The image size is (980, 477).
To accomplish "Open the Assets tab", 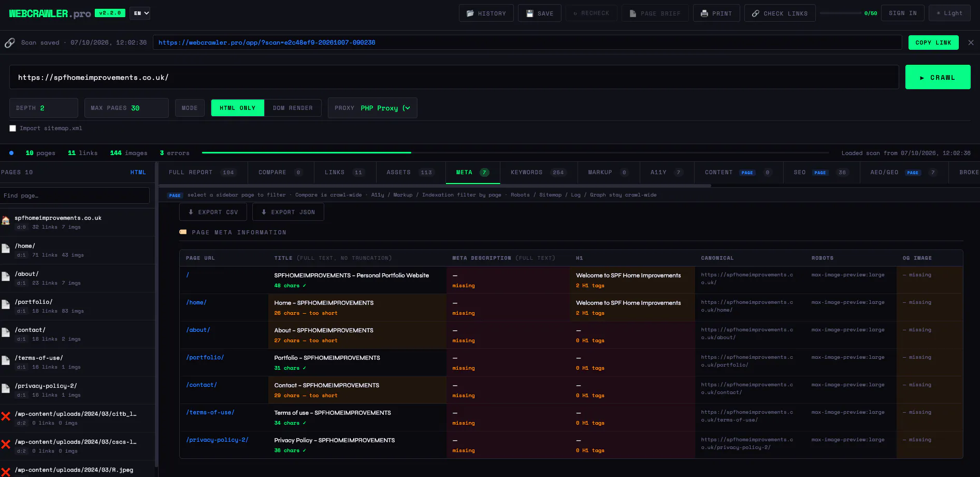I will [411, 173].
